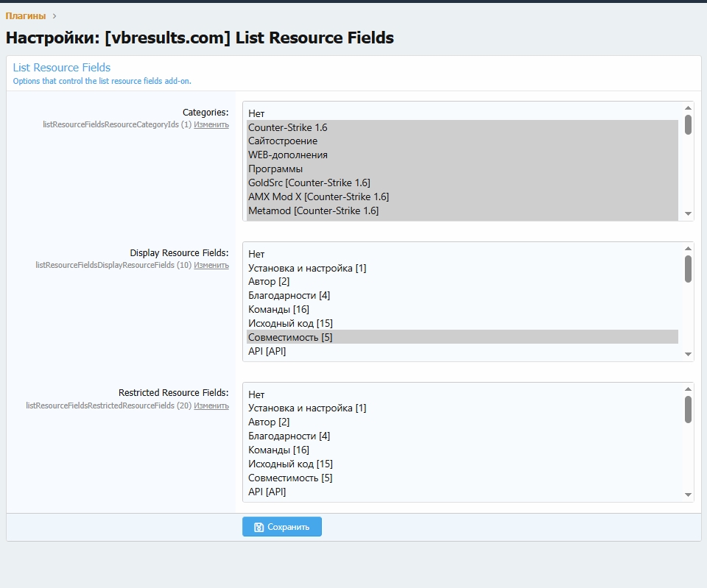
Task: Click Изменить link under Restricted Resource Fields
Action: click(211, 405)
